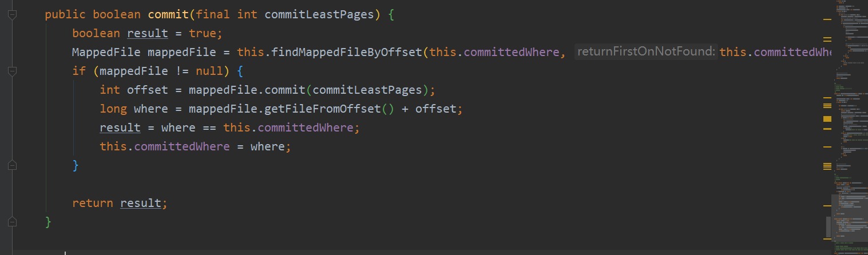
Task: Collapse the commit method using its gutter fold marker
Action: (13, 14)
